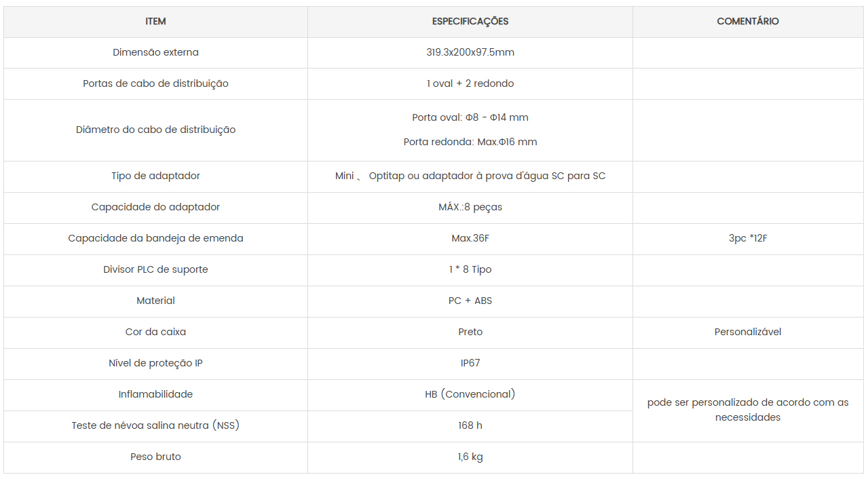Click the ESPECIFICAÇÕES column header
Screen dimensions: 868x477
470,22
